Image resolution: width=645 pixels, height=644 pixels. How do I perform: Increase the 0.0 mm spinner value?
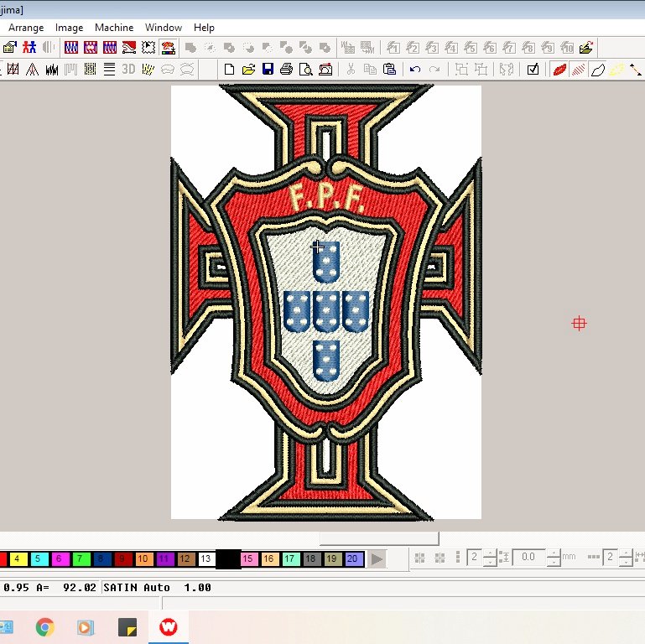tap(554, 553)
